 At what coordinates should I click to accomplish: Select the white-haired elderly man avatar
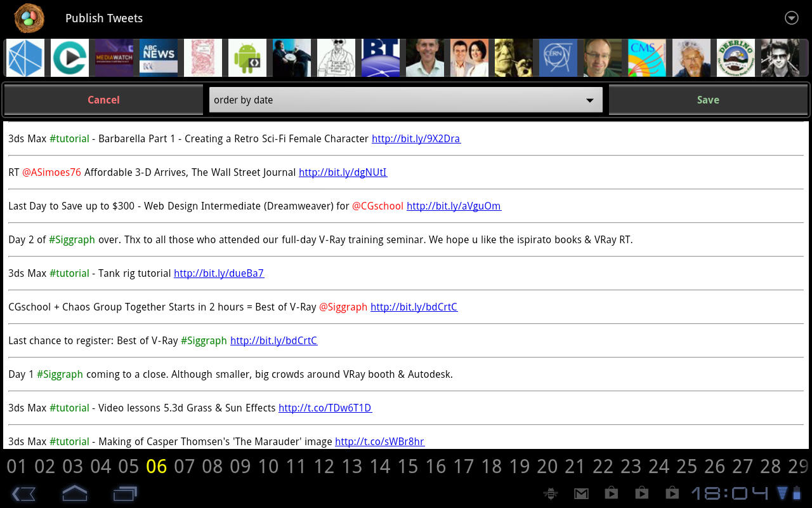tap(691, 58)
